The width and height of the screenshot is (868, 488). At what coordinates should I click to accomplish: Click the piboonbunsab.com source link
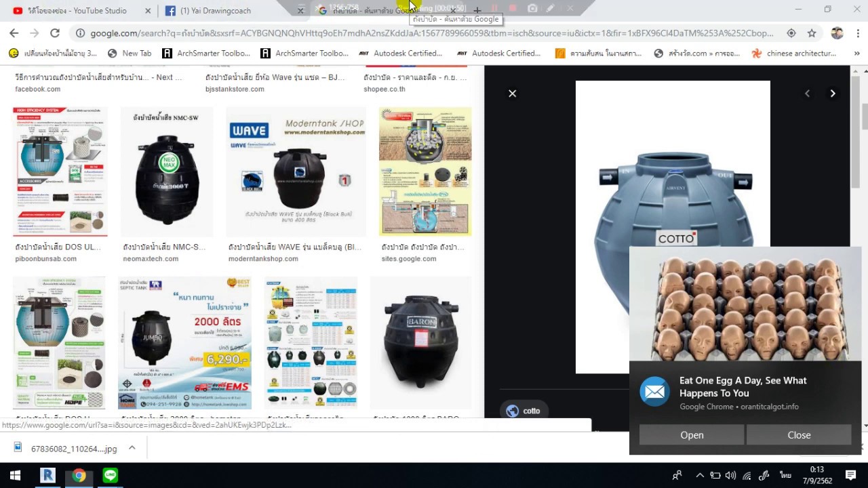click(x=45, y=258)
